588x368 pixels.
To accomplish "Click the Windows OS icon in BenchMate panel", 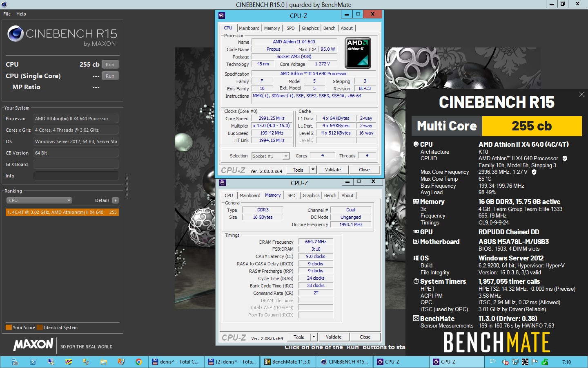I will tap(416, 258).
